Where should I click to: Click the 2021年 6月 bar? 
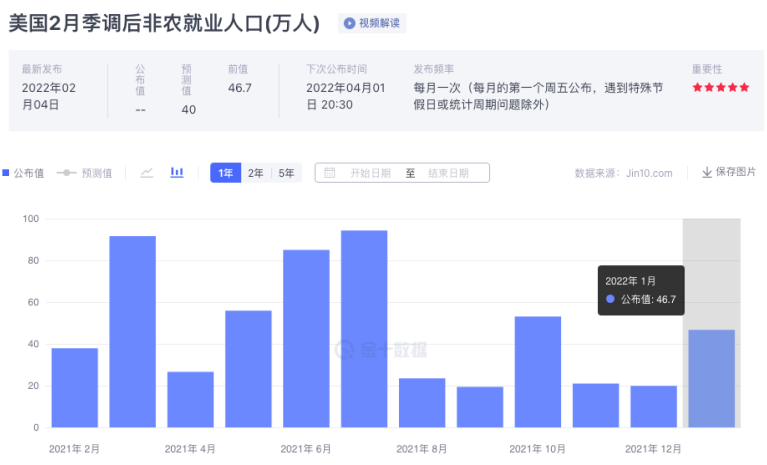tap(306, 338)
